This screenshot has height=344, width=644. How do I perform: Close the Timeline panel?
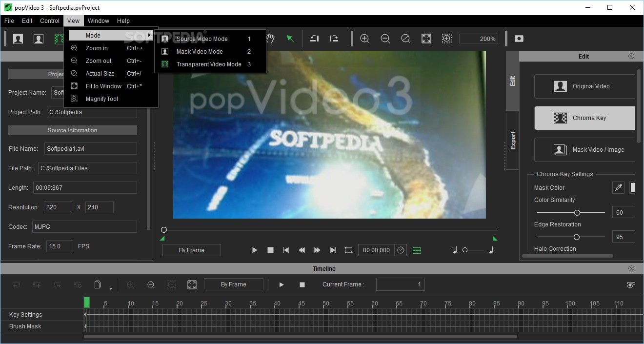click(631, 268)
